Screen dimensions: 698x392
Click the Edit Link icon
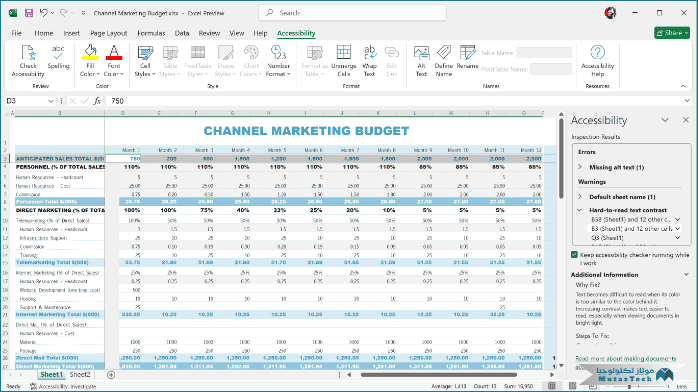click(x=392, y=53)
